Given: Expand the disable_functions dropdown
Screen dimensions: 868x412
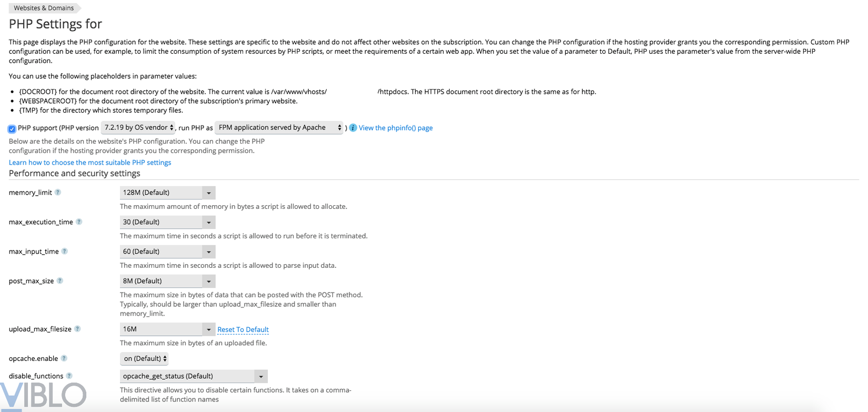Looking at the screenshot, I should coord(261,377).
